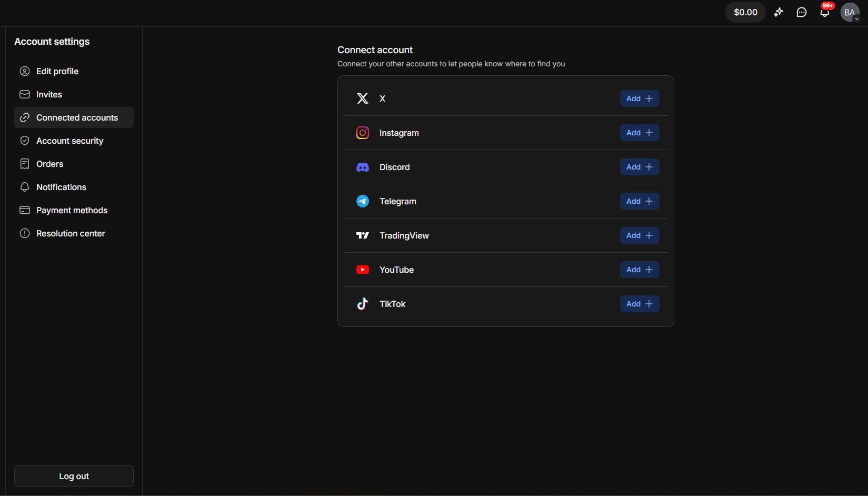Click the Edit profile person icon
The height and width of the screenshot is (496, 868).
point(25,71)
